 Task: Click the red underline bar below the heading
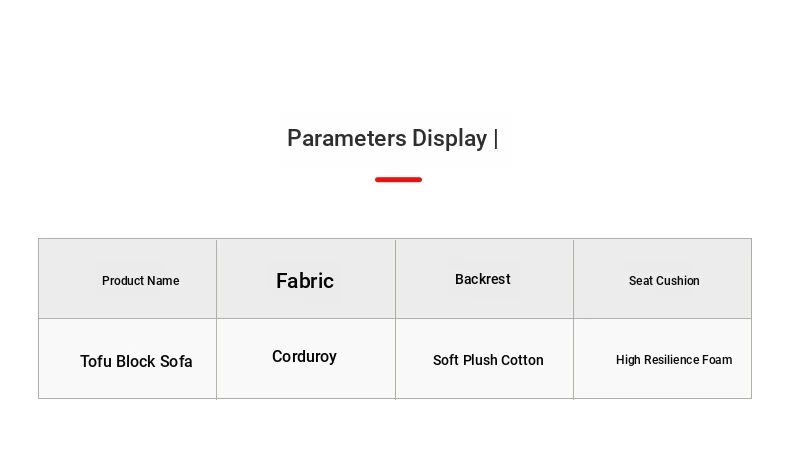point(399,179)
